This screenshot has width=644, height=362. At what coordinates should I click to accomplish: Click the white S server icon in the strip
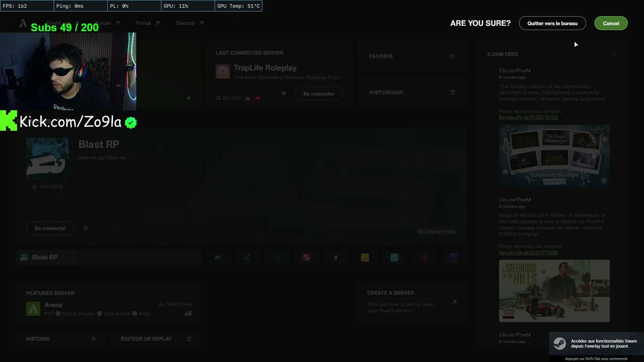tap(336, 257)
